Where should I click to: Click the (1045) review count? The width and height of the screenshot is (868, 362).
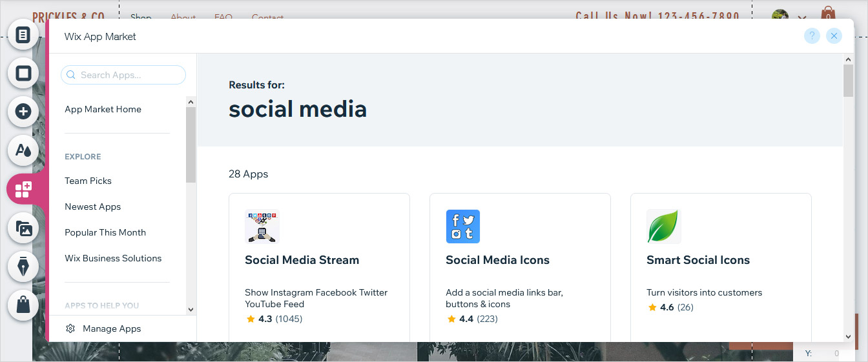point(289,319)
